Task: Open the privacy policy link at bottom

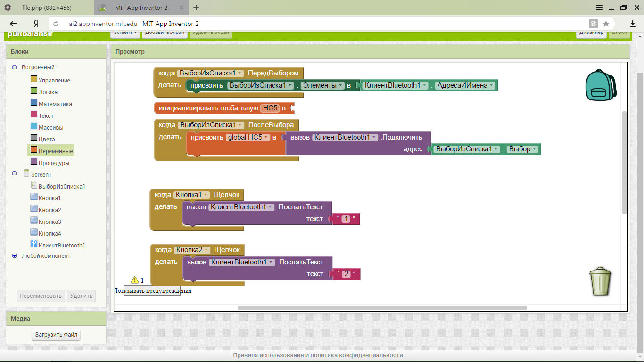Action: tap(318, 355)
